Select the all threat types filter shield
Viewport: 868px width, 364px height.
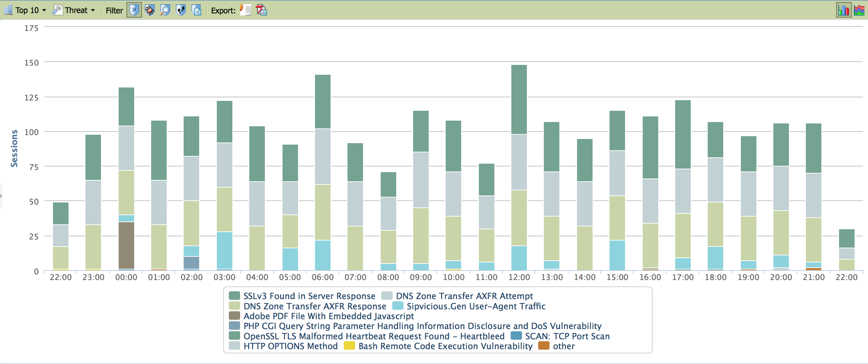click(x=134, y=10)
